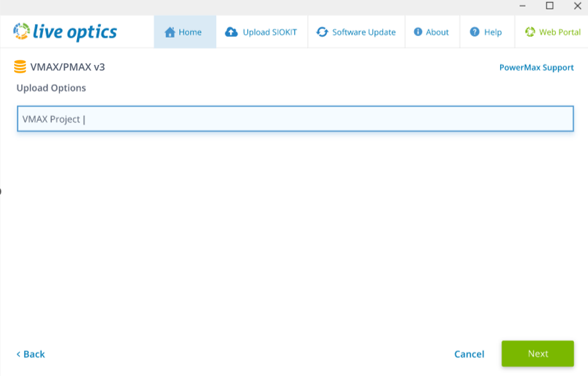Click the Live Optics logo

point(65,32)
